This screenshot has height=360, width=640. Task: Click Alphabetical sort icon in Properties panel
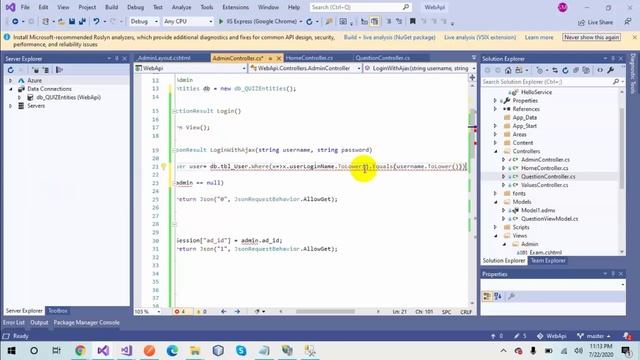(x=498, y=296)
